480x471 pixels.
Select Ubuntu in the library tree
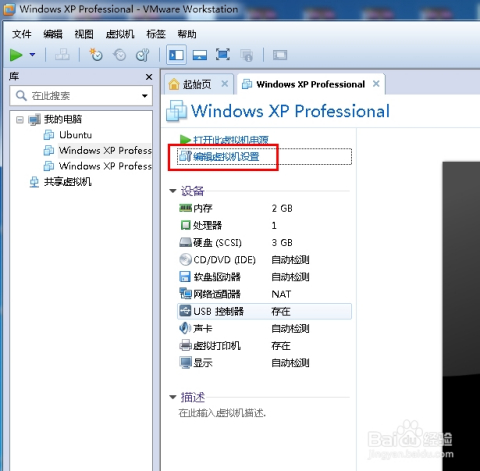(76, 135)
